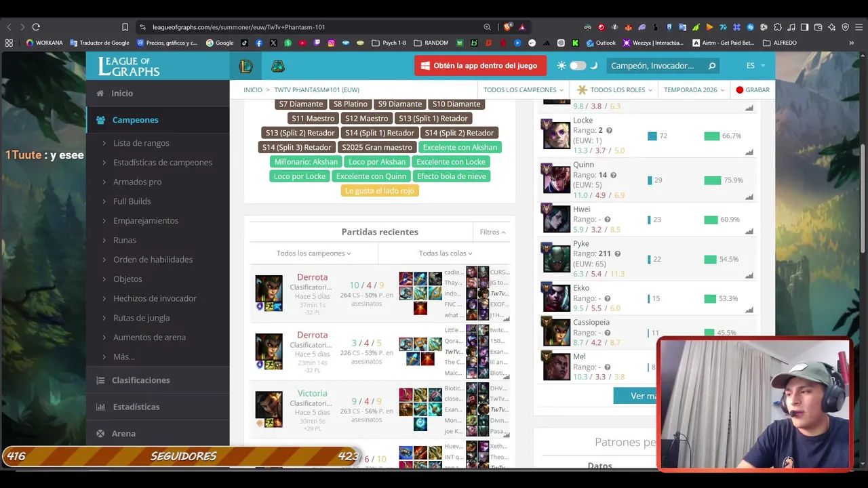Click the Millonario: Akshan tag
868x488 pixels.
(x=306, y=162)
